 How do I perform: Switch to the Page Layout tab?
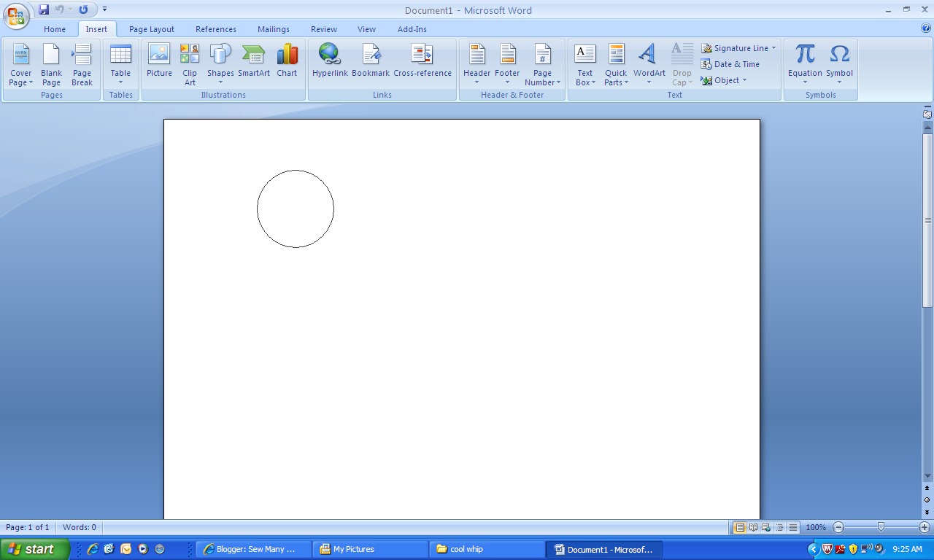click(x=152, y=29)
